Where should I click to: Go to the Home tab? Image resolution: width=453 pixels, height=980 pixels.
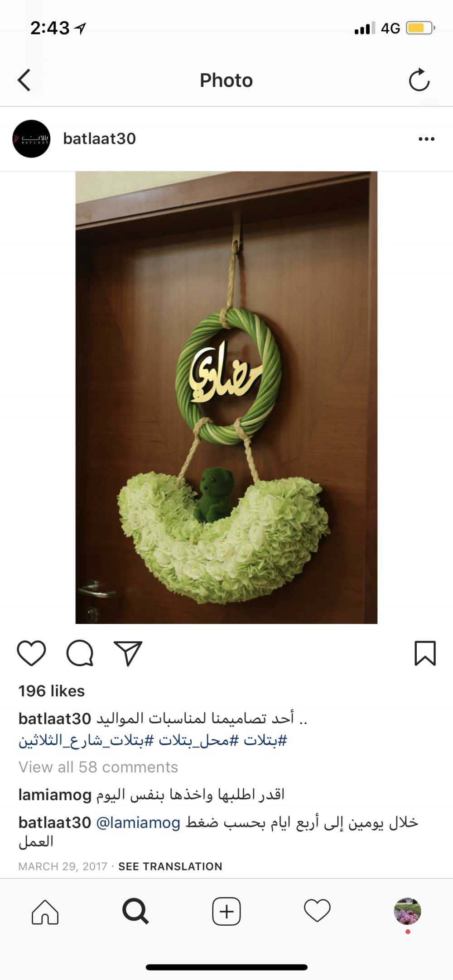tap(45, 911)
